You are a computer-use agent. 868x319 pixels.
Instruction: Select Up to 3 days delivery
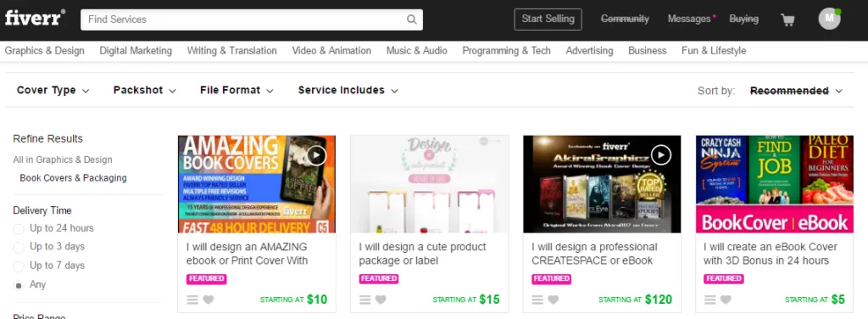[19, 248]
